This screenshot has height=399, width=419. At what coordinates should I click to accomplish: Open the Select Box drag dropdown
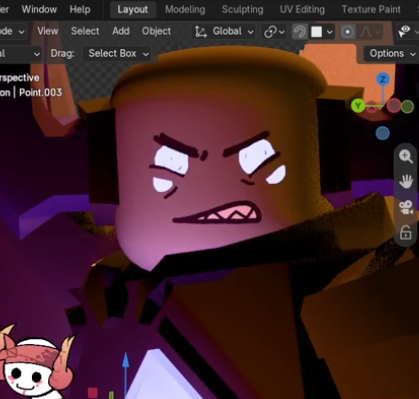click(x=117, y=54)
